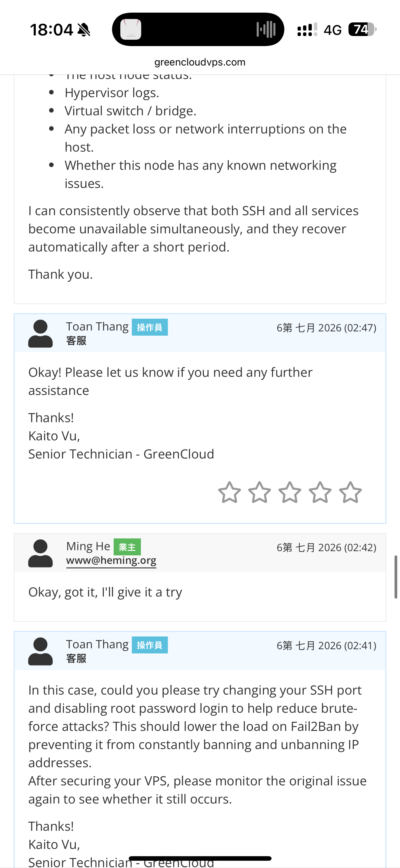This screenshot has height=868, width=400.
Task: Tap Ming He's profile avatar
Action: click(x=41, y=553)
